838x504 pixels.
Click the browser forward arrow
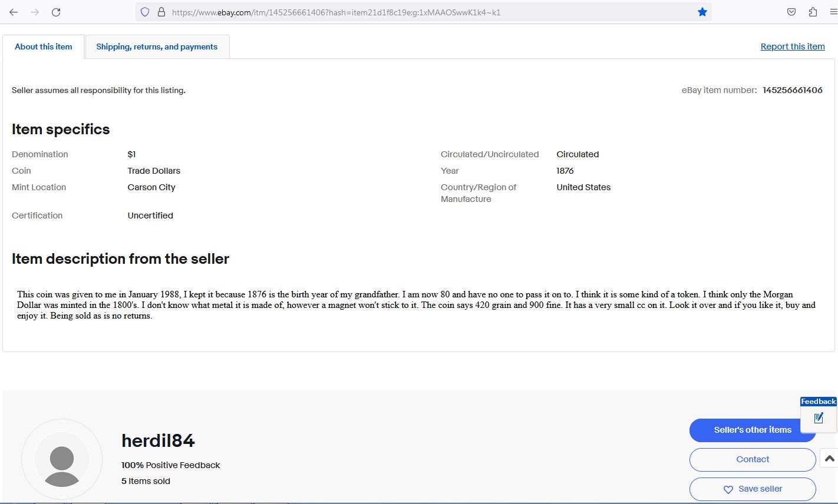click(35, 12)
